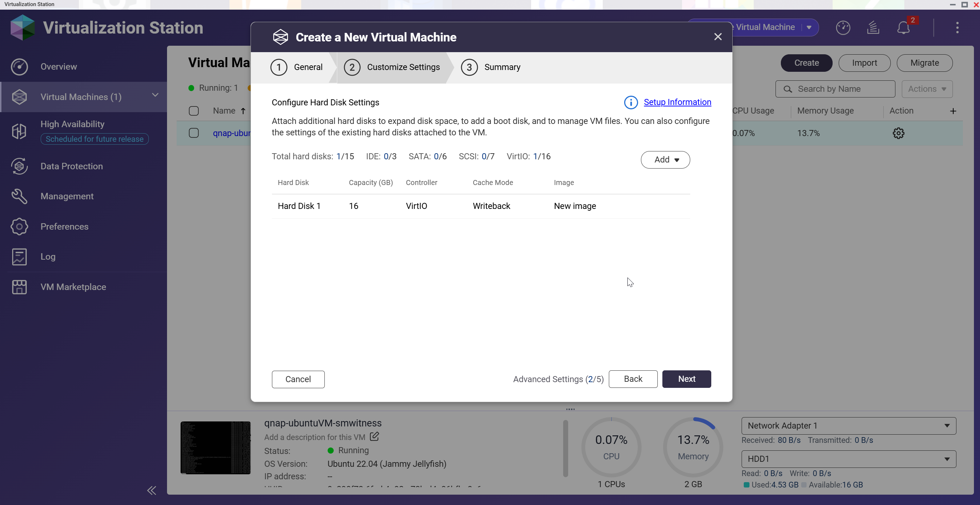The width and height of the screenshot is (980, 505).
Task: Add a column with the plus icon
Action: [x=953, y=111]
